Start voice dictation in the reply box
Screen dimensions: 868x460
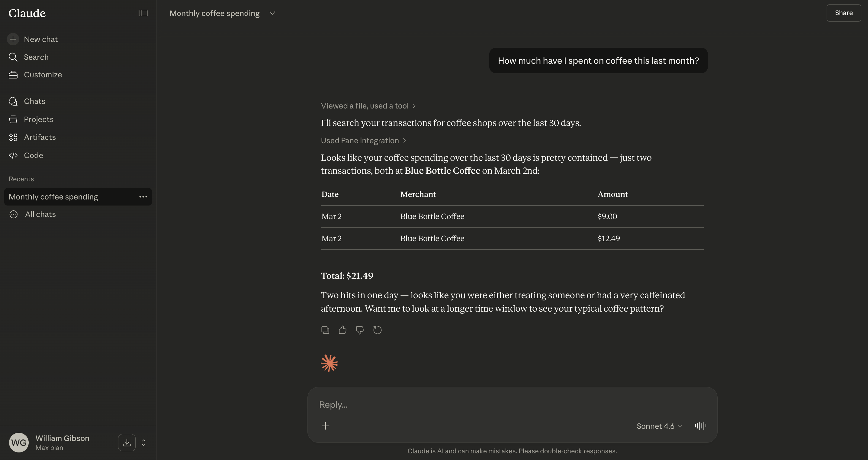pyautogui.click(x=701, y=426)
